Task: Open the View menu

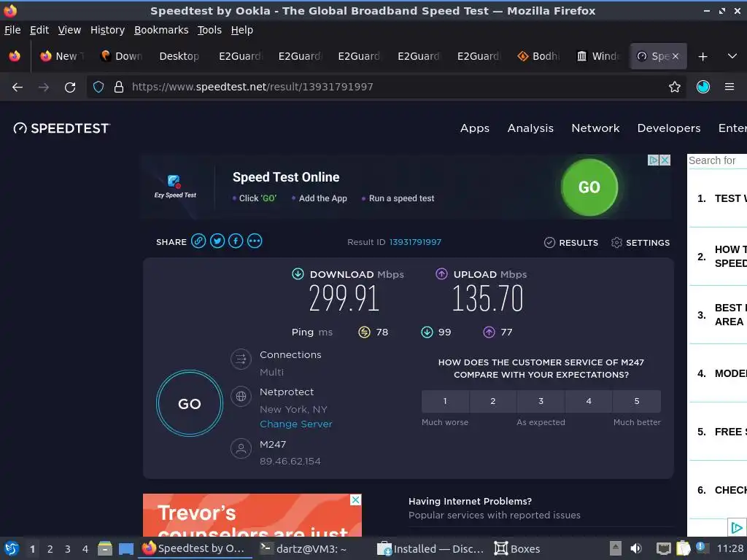Action: coord(69,30)
